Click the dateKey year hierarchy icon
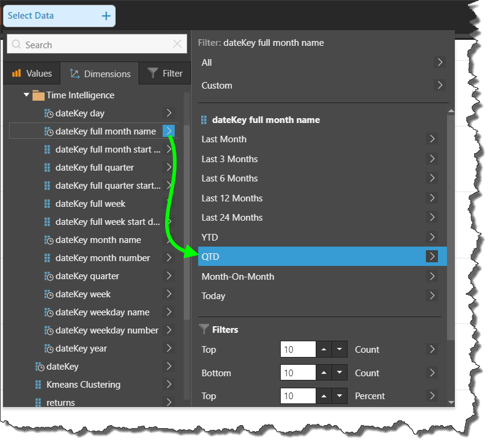This screenshot has width=494, height=448. 49,349
